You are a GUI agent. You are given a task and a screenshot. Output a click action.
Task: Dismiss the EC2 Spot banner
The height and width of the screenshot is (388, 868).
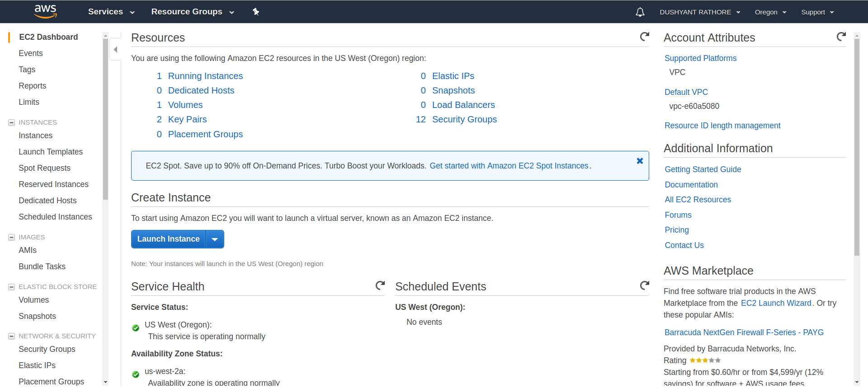point(640,161)
